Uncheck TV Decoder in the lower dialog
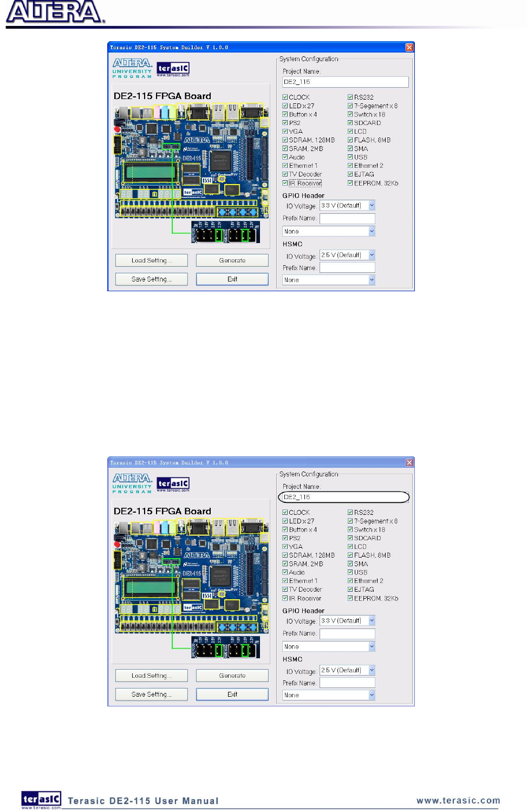Image resolution: width=527 pixels, height=812 pixels. [285, 590]
